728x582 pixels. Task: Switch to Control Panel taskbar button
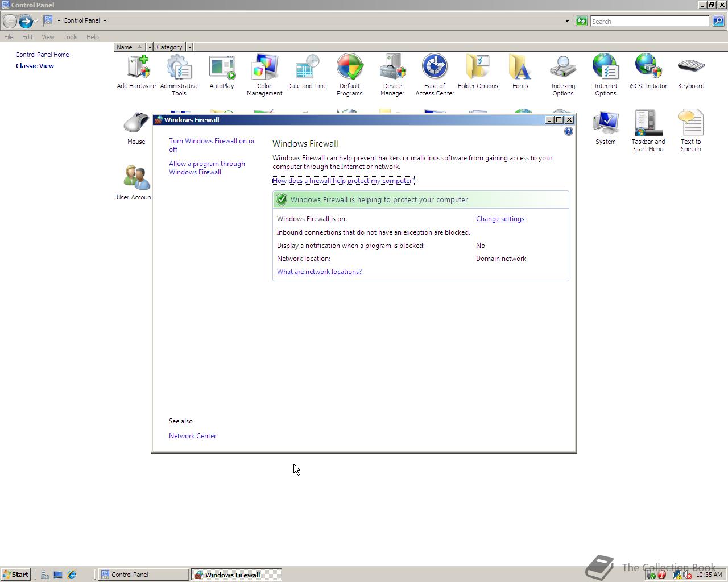[x=144, y=575]
